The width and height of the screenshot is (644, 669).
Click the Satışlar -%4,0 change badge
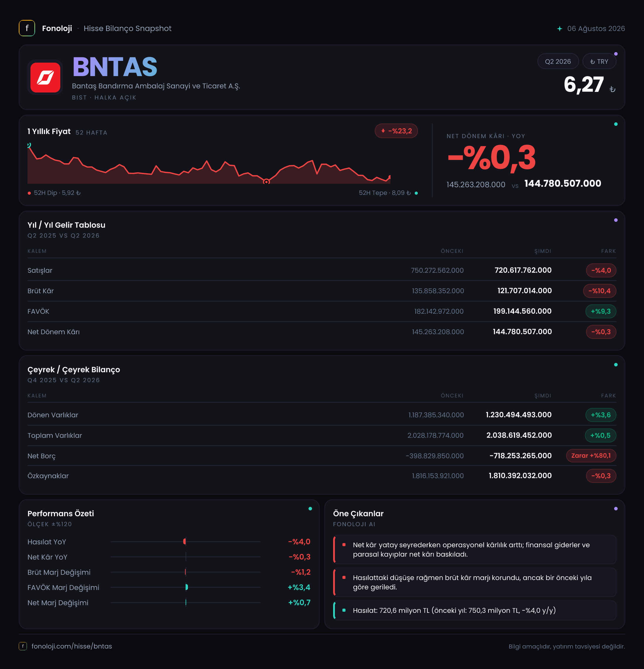tap(601, 270)
